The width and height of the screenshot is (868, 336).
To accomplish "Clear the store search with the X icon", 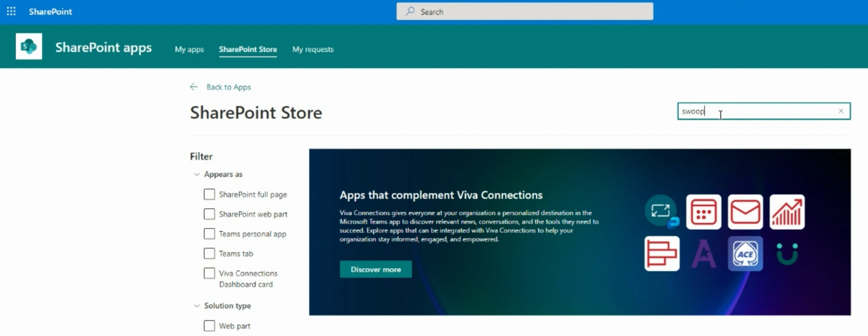I will pyautogui.click(x=841, y=111).
